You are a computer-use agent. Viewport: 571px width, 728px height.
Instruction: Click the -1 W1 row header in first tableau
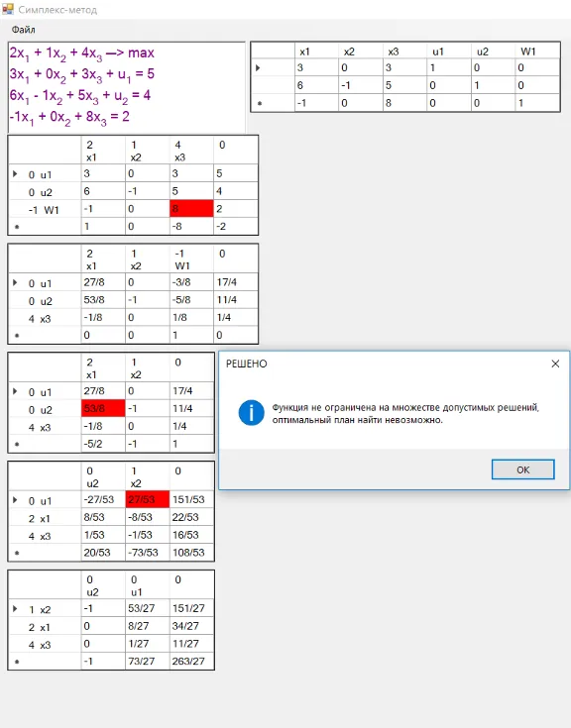45,210
